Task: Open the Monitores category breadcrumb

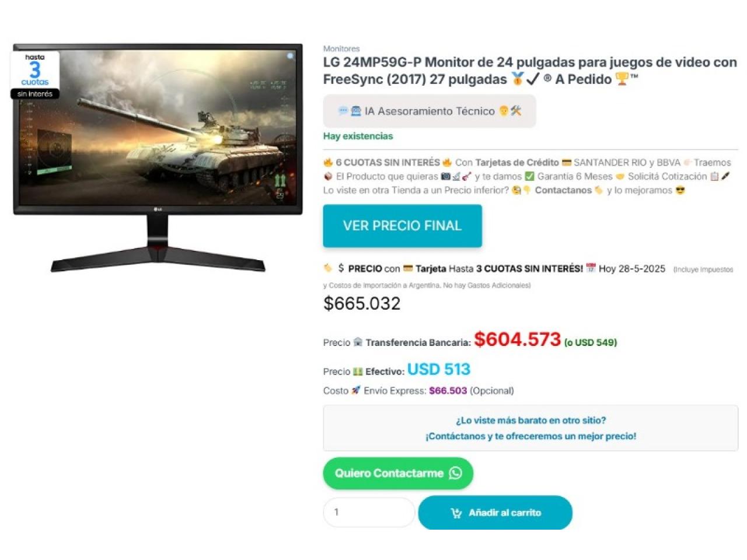Action: (x=341, y=48)
